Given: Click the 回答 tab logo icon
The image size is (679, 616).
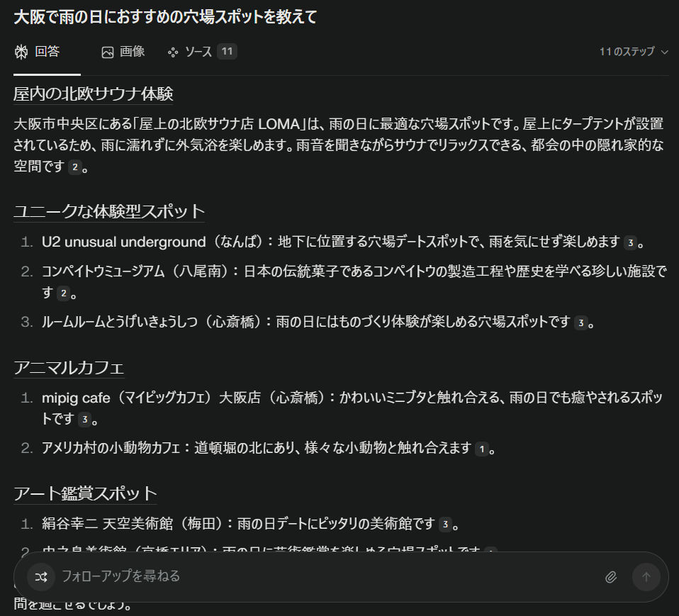Looking at the screenshot, I should pyautogui.click(x=21, y=52).
